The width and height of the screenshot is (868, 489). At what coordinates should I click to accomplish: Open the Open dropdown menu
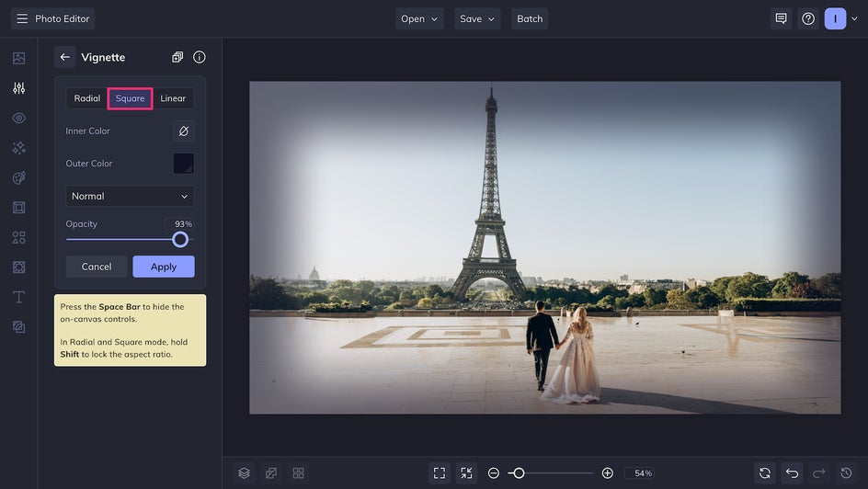coord(419,18)
